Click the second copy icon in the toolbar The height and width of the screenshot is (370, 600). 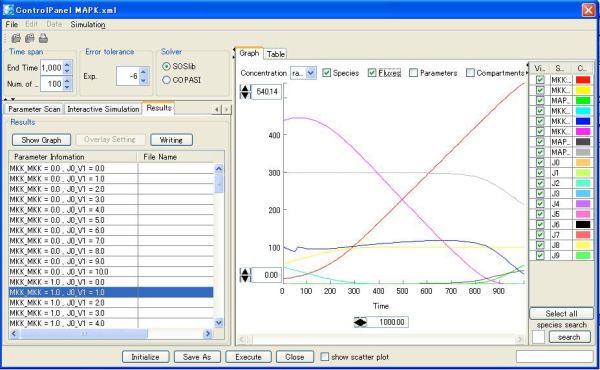pos(29,38)
